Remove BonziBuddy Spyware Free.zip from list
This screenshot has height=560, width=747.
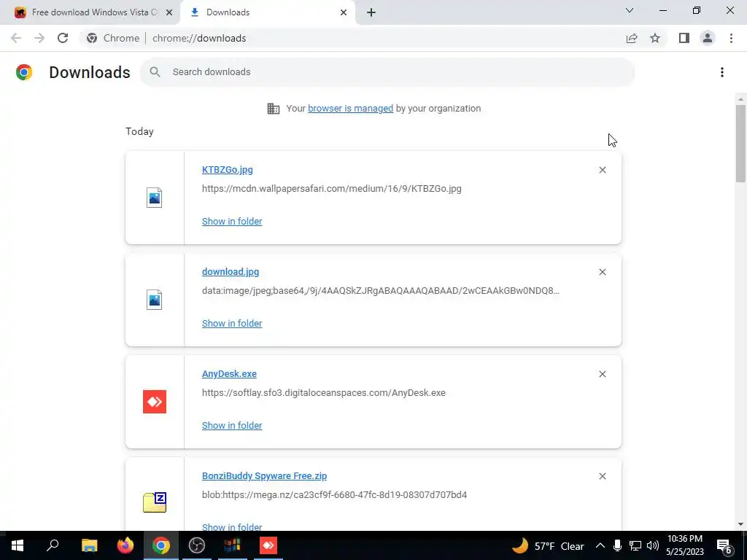[603, 476]
